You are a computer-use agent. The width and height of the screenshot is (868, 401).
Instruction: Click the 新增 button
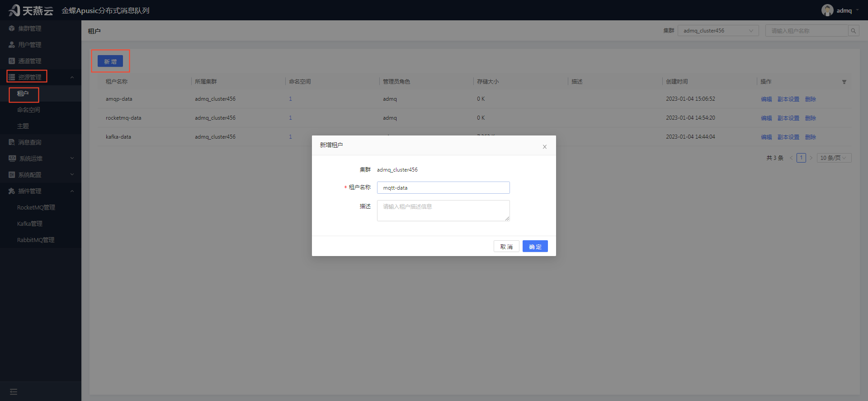tap(110, 61)
